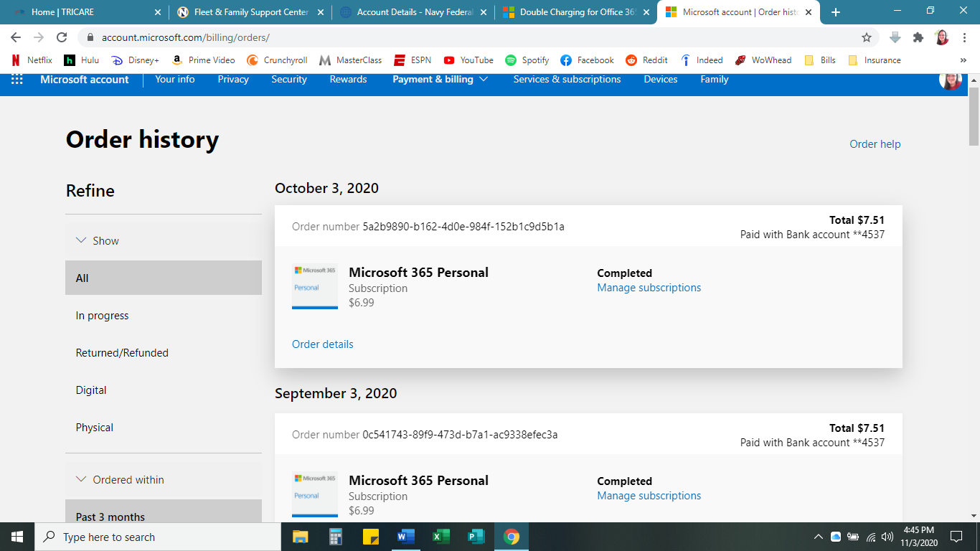
Task: Open YouTube bookmark
Action: [x=468, y=60]
